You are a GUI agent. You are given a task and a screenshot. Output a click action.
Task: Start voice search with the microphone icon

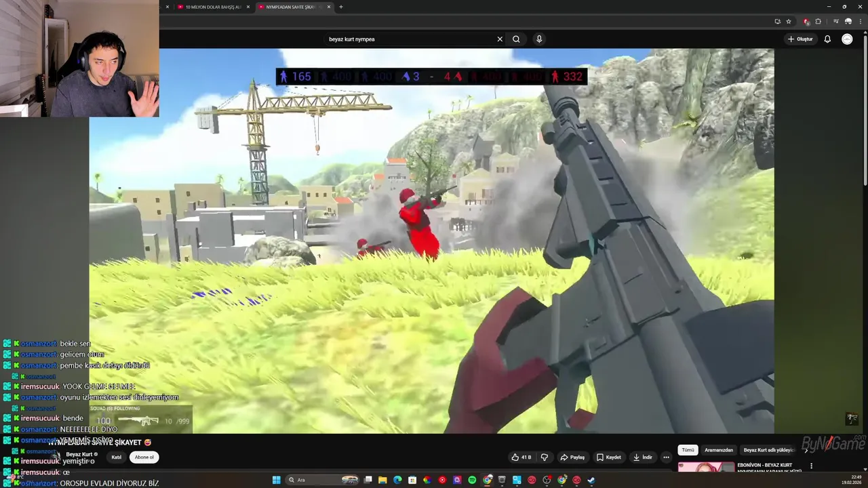[x=539, y=39]
